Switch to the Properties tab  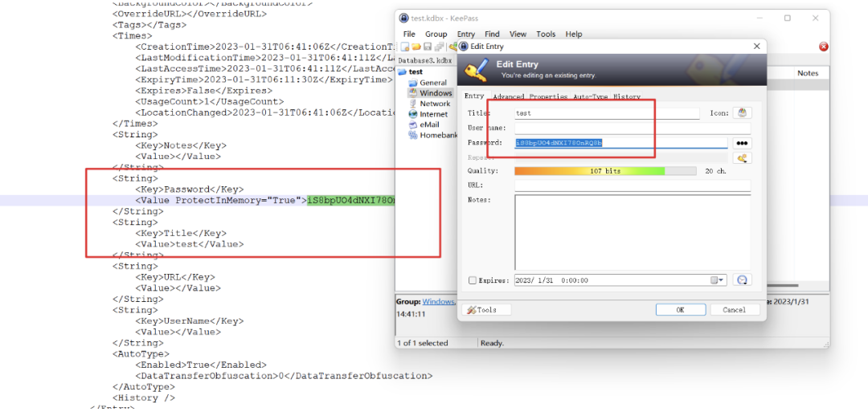click(548, 97)
